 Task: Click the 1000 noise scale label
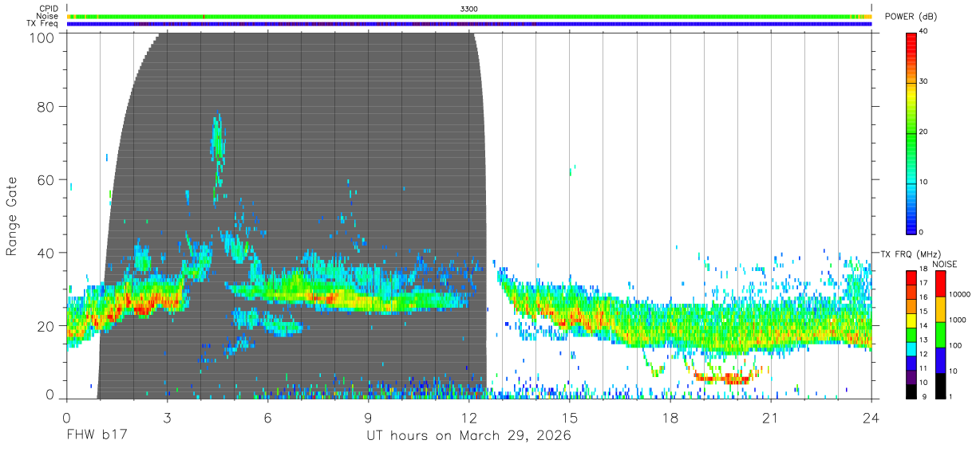957,320
